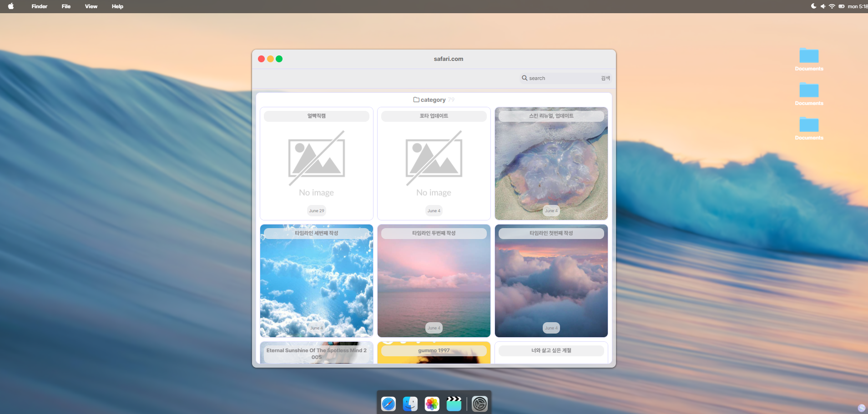Click June 4 badge on 타임라인 두번째 작성 card
Viewport: 868px width, 414px height.
434,328
